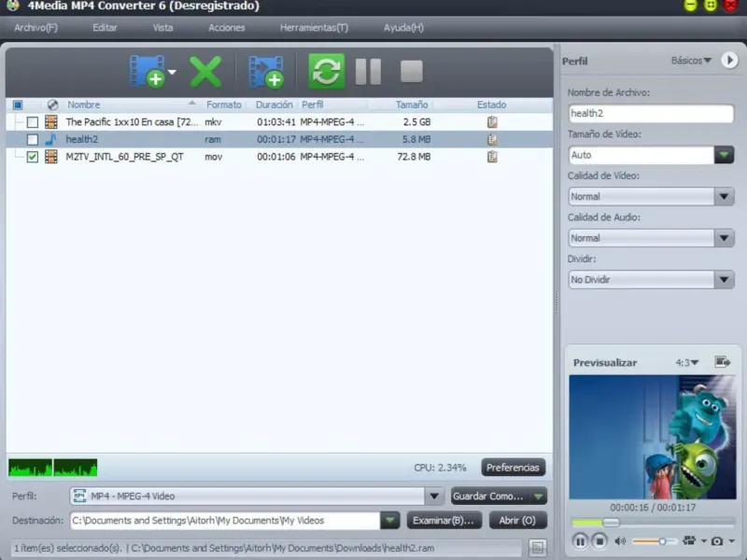Take snapshot with the camera icon
Screen dimensions: 747x560
click(717, 541)
